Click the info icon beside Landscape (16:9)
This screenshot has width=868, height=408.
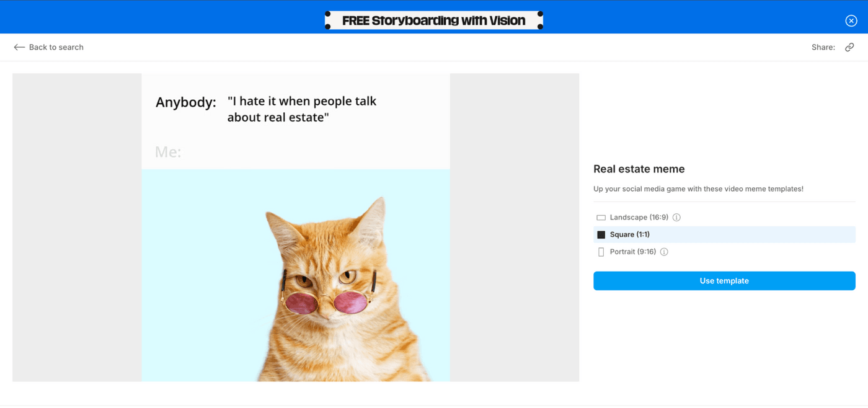676,218
